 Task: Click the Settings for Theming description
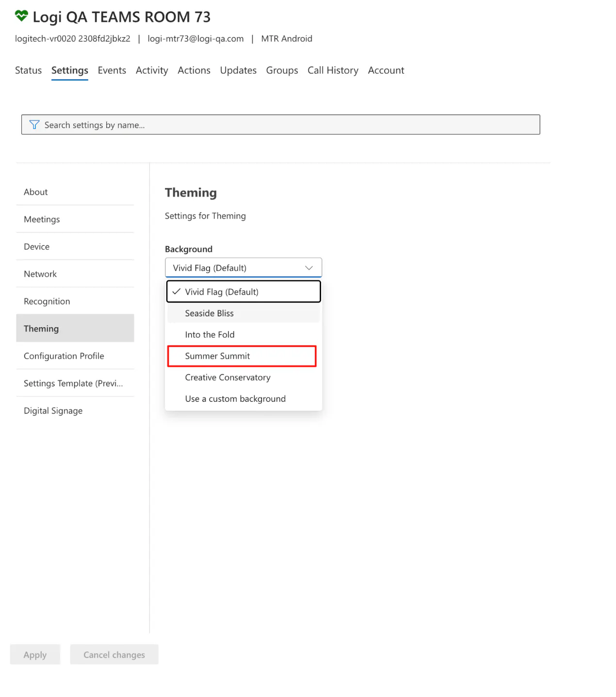(205, 216)
